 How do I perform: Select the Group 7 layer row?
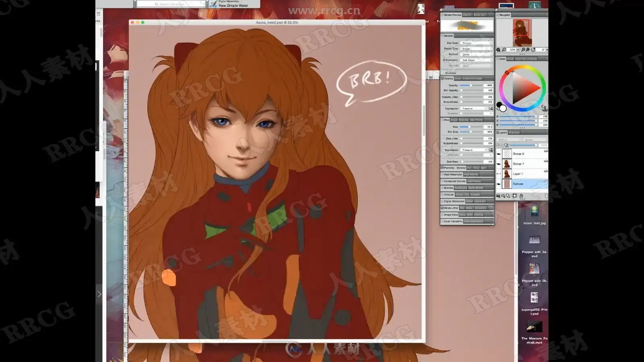coord(522,164)
